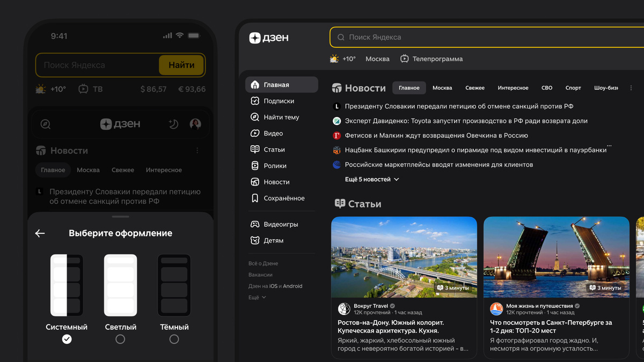Switch to Интересное tab in desktop news
Image resolution: width=644 pixels, height=362 pixels.
[513, 88]
